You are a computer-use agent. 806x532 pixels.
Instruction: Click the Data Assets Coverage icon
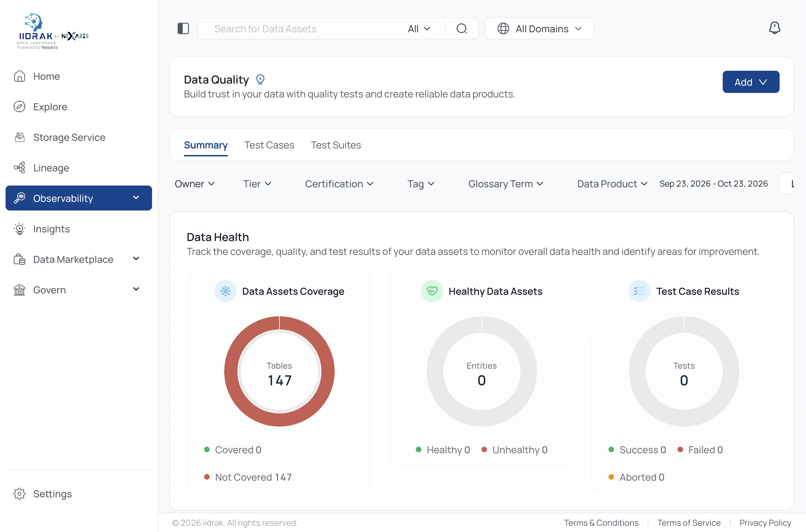click(x=225, y=291)
